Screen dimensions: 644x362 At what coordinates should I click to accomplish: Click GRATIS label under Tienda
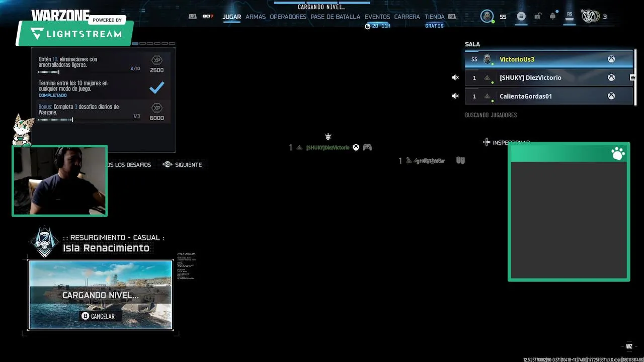(x=434, y=26)
